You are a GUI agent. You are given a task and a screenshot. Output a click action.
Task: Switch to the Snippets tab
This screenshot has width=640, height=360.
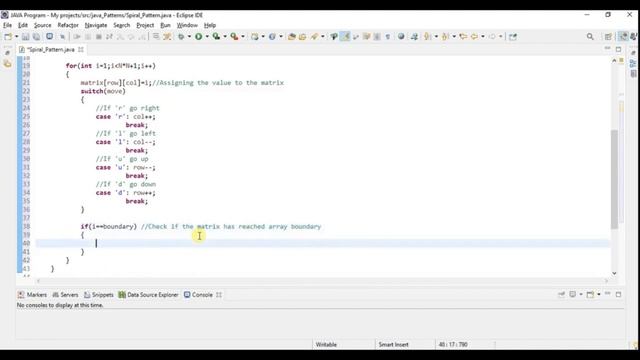(98, 295)
